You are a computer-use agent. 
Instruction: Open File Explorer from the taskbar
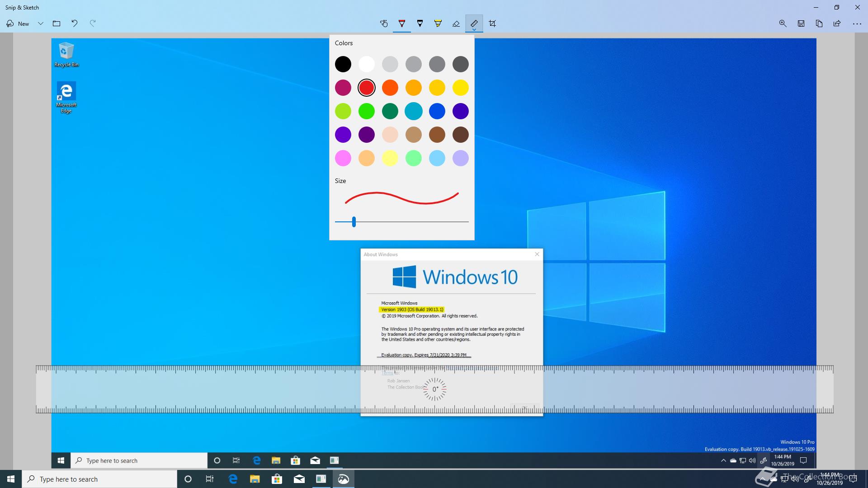pyautogui.click(x=255, y=479)
